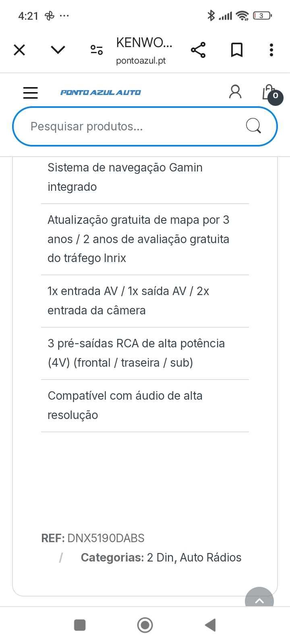290x644 pixels.
Task: Tap the magnifier search icon
Action: click(253, 126)
